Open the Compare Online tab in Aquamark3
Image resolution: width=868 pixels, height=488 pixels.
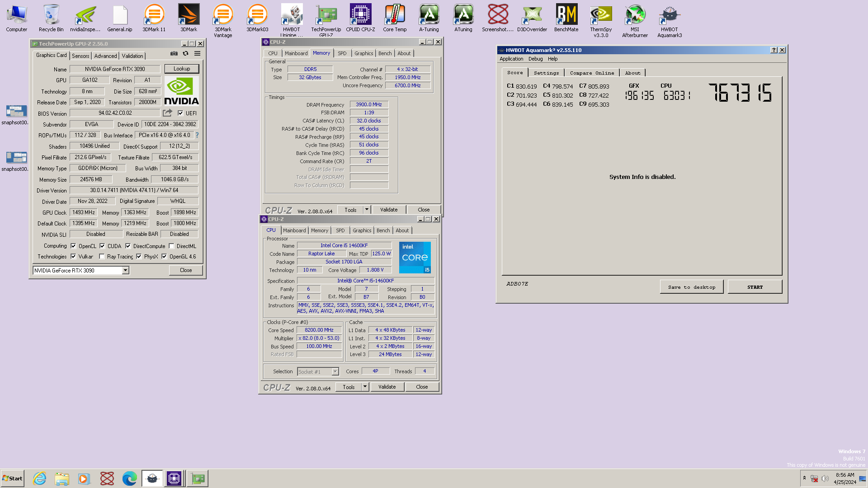[x=592, y=73]
